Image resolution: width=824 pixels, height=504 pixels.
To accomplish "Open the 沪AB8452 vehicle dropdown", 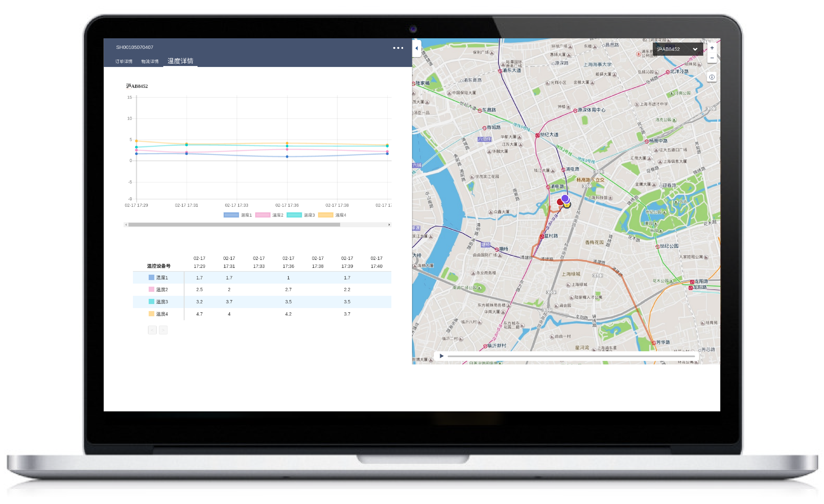I will click(677, 49).
